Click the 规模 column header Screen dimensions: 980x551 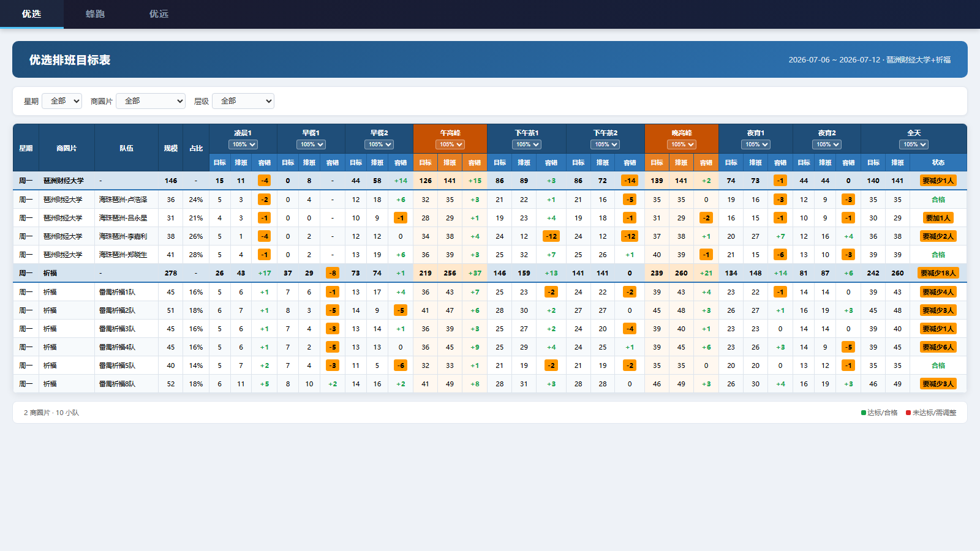(x=171, y=148)
